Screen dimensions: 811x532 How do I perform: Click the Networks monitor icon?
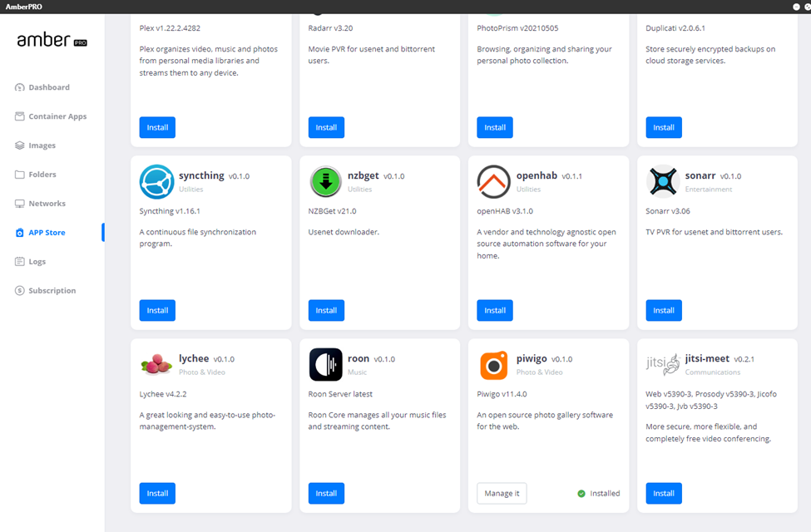(20, 203)
